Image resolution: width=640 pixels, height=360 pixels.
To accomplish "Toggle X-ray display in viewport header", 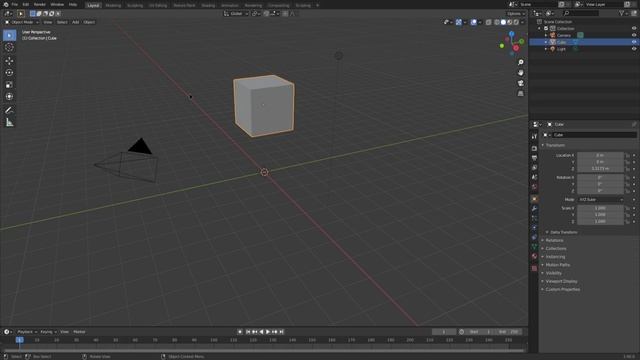I will pyautogui.click(x=489, y=22).
